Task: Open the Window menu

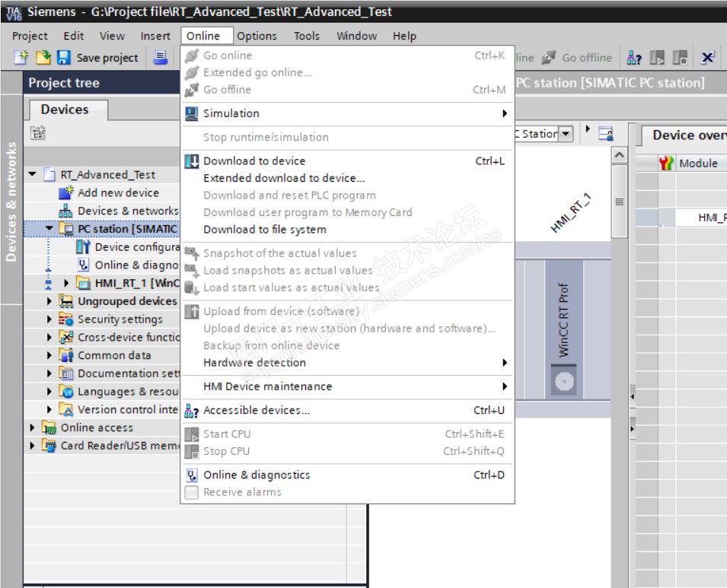Action: (356, 36)
